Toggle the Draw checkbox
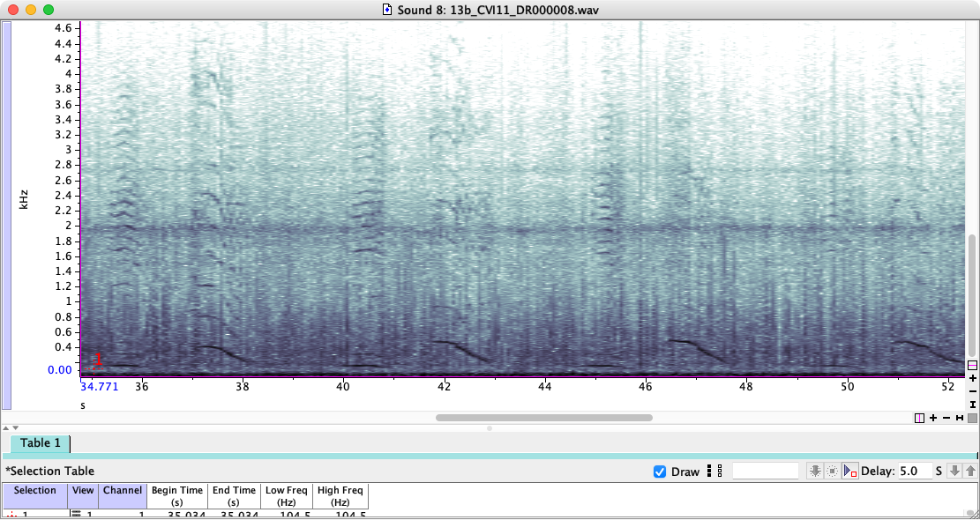Viewport: 980px width, 520px height. (x=660, y=472)
